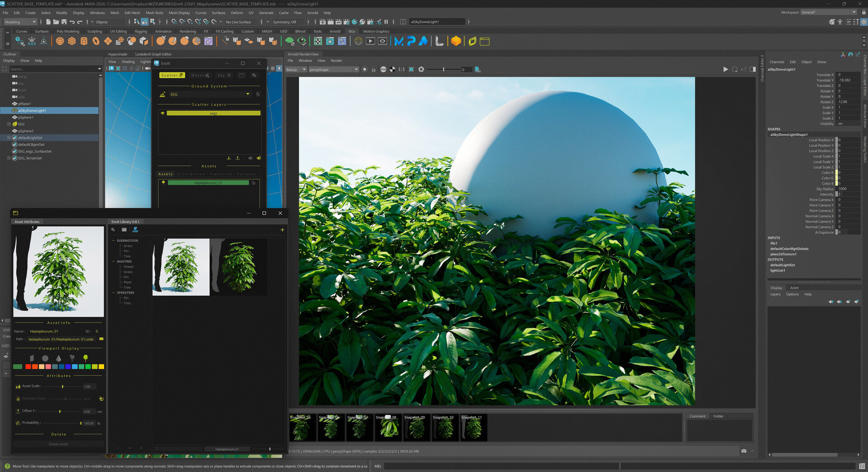Image resolution: width=868 pixels, height=472 pixels.
Task: Toggle the camera lock in Arnold RenderView toolbar
Action: pos(373,69)
